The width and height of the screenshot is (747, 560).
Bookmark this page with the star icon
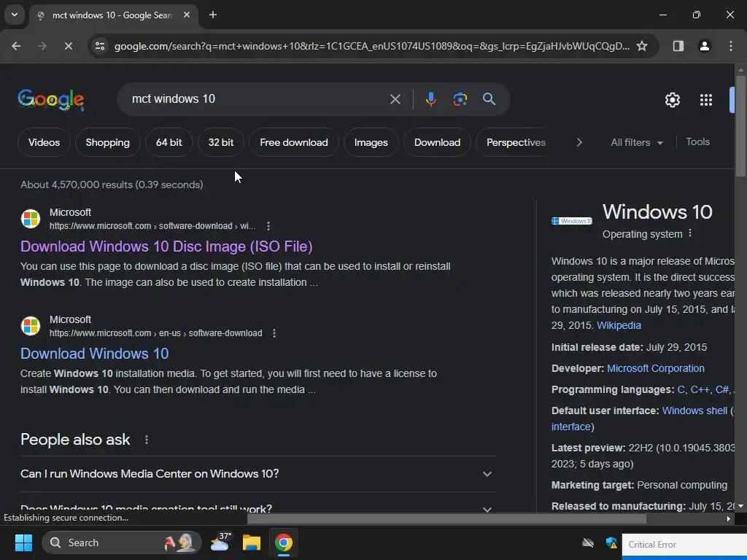point(642,46)
